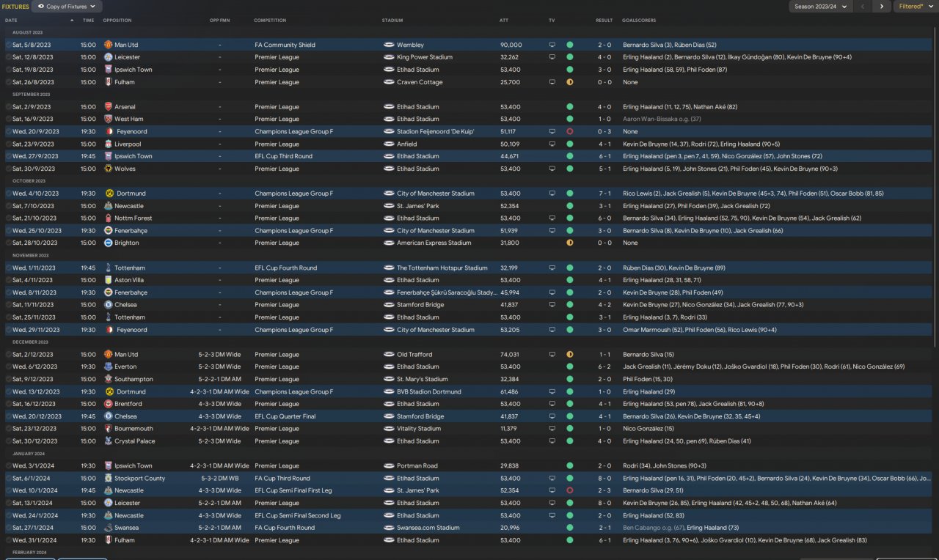
Task: Sort fixtures by the Stadium column header
Action: coord(392,20)
